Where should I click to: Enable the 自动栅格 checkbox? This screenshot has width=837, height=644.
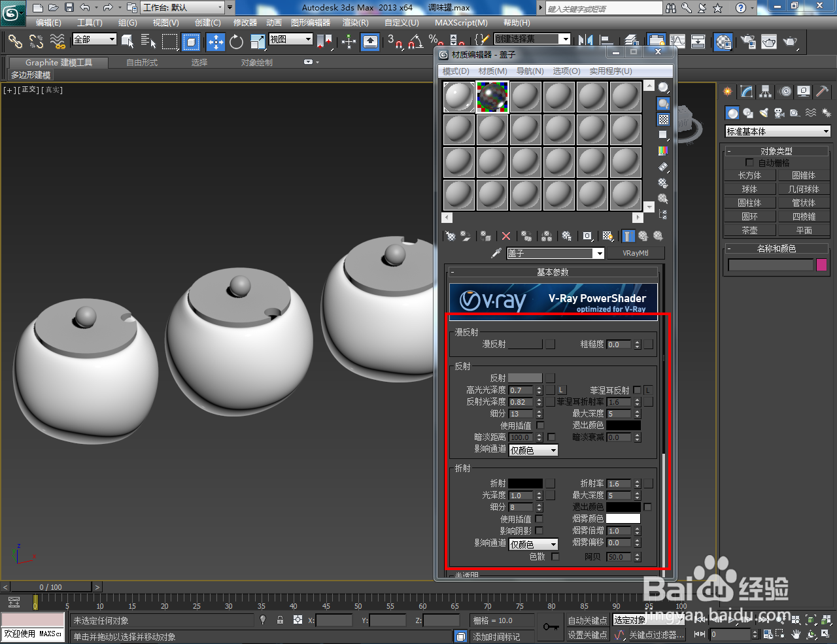749,162
